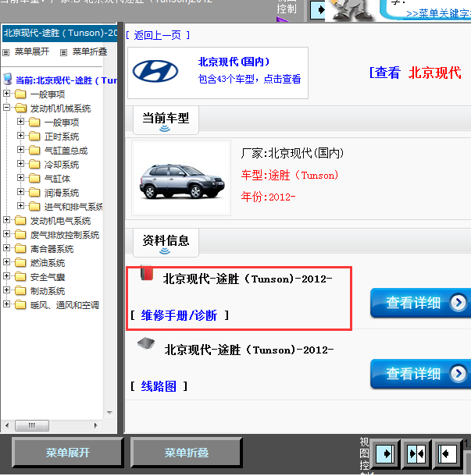This screenshot has width=471, height=476.
Task: Collapse the 发动机机械系统 tree node
Action: point(6,107)
